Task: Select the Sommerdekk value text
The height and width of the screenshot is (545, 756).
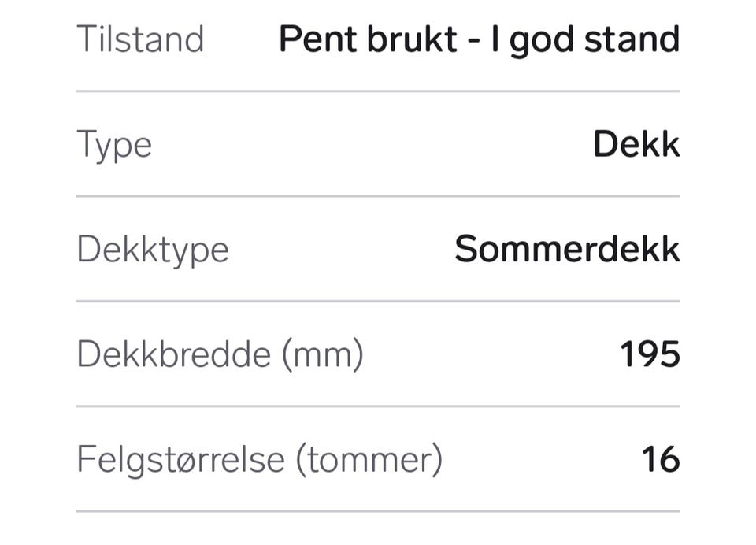Action: 568,249
